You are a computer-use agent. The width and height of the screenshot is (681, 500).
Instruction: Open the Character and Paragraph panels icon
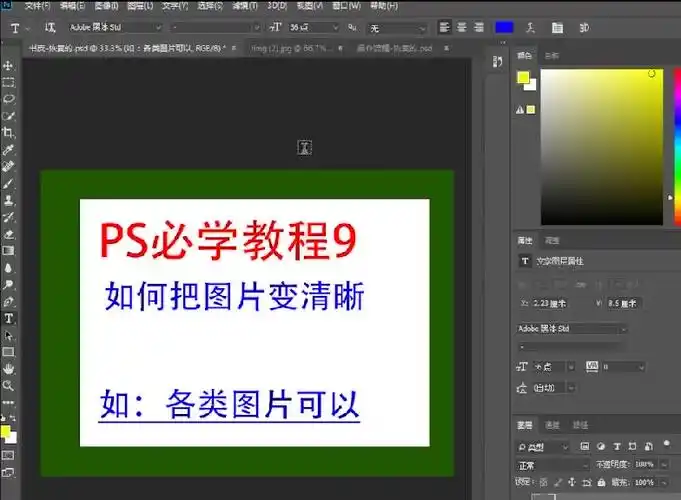tap(557, 28)
